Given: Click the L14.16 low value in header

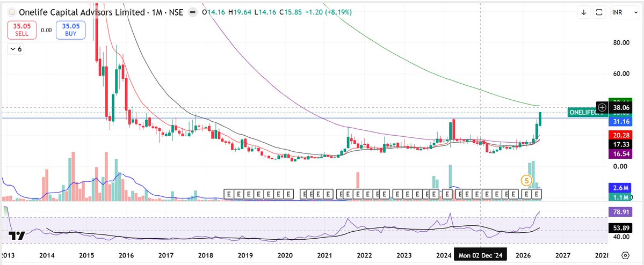Looking at the screenshot, I should pyautogui.click(x=266, y=12).
